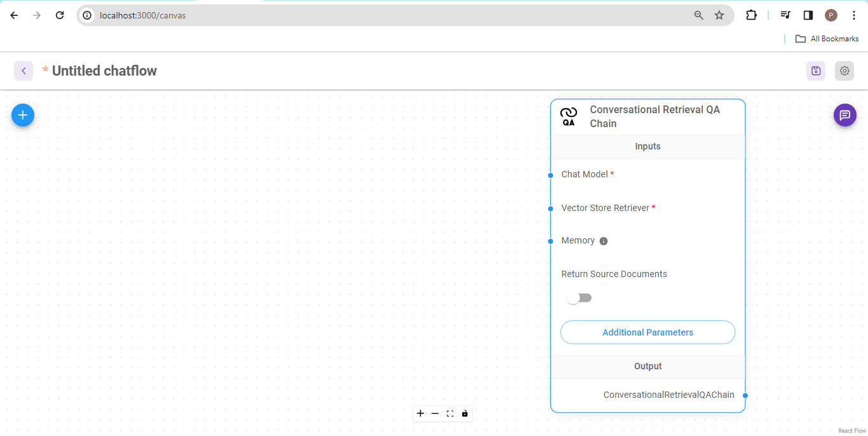This screenshot has width=868, height=436.
Task: Open the All Bookmarks folder
Action: [x=827, y=39]
